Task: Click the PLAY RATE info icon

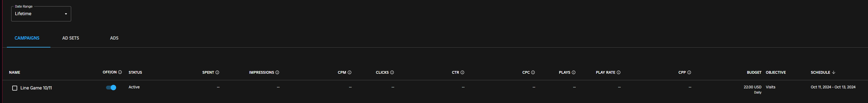Action: click(618, 72)
